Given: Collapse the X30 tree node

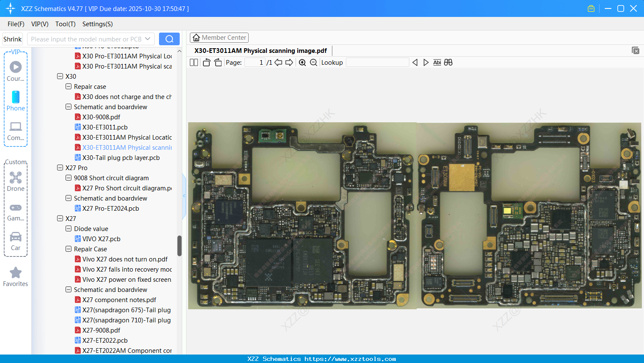Looking at the screenshot, I should coord(60,77).
